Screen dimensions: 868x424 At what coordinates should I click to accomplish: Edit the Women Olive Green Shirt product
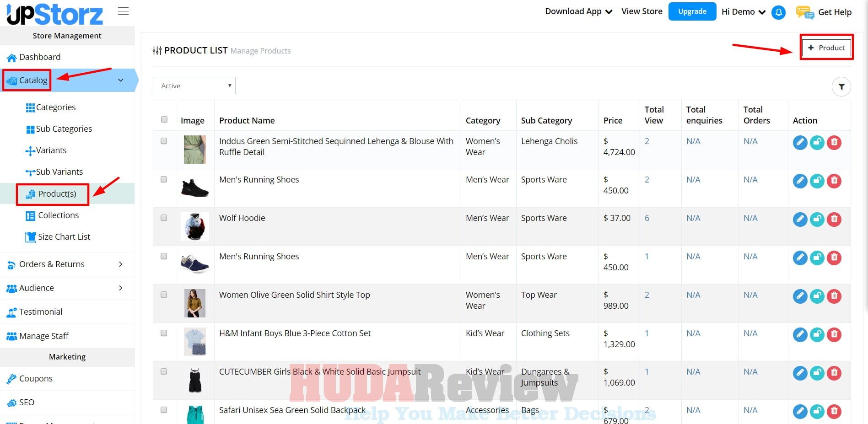point(800,296)
